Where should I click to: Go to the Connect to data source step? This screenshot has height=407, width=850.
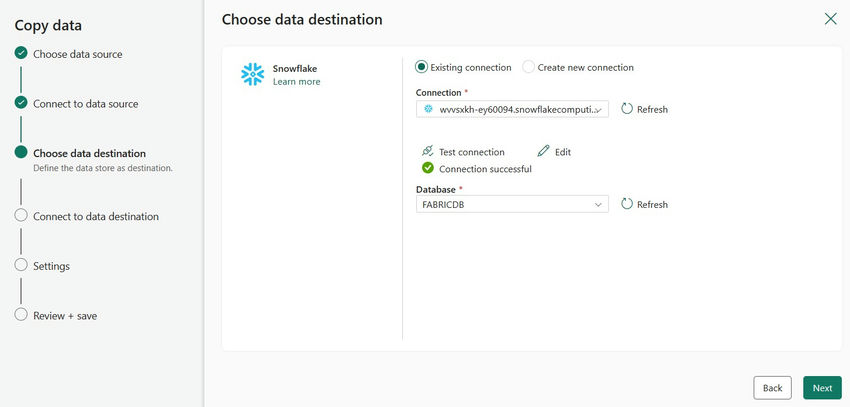click(86, 104)
